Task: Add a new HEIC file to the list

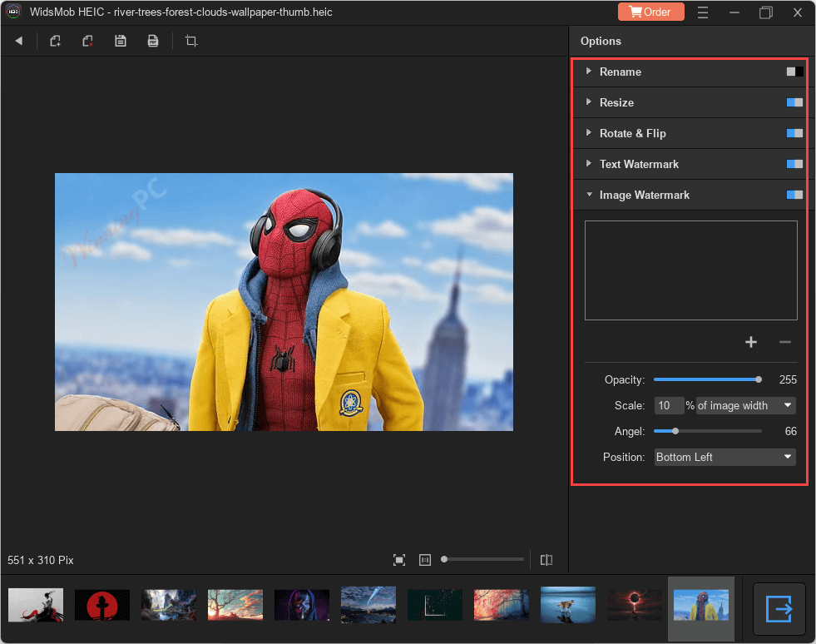Action: 55,41
